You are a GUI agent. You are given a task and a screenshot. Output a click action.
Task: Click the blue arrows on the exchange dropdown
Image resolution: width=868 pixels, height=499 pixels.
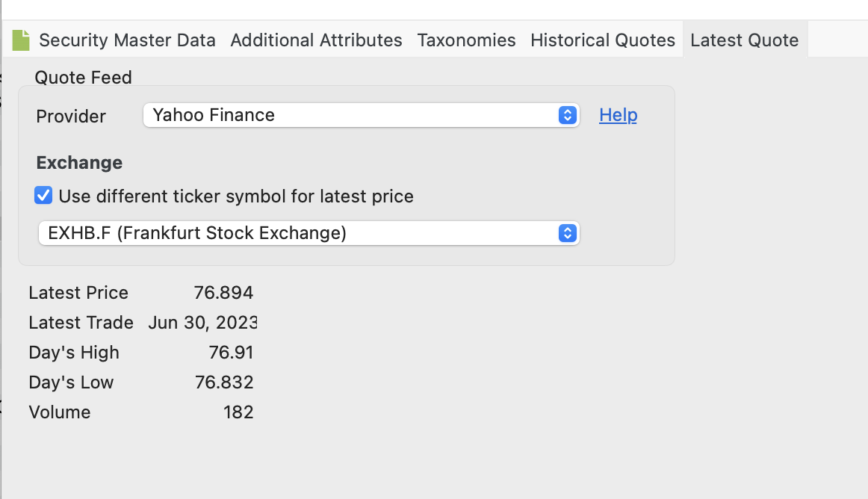(568, 233)
